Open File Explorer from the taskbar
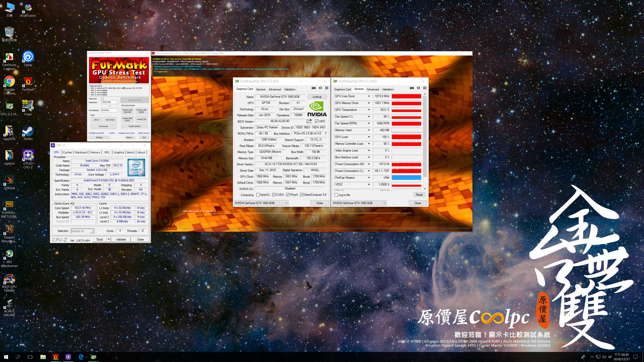The image size is (644, 362). click(x=43, y=357)
